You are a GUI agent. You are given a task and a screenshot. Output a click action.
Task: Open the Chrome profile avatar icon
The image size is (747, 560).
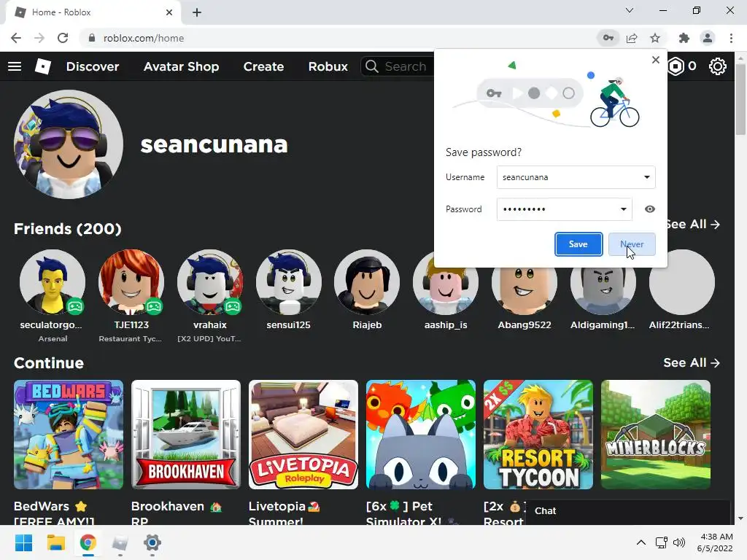pos(708,38)
